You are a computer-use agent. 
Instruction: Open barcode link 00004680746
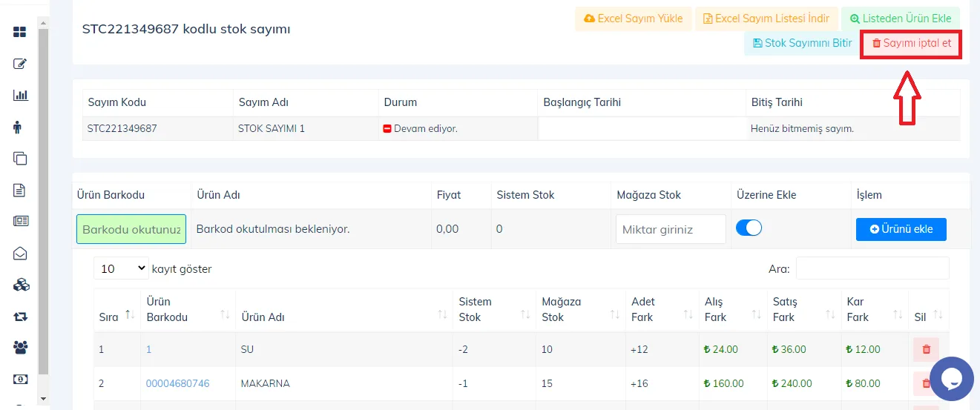coord(177,383)
